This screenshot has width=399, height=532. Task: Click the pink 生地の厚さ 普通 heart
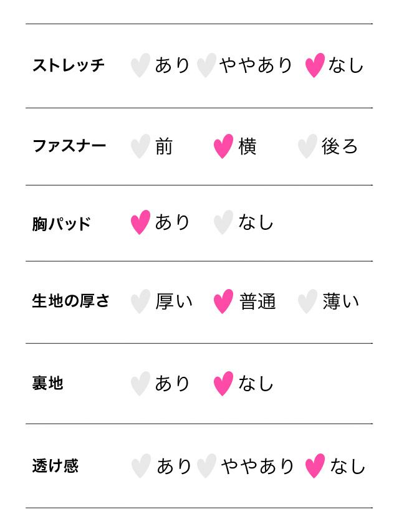tap(223, 302)
